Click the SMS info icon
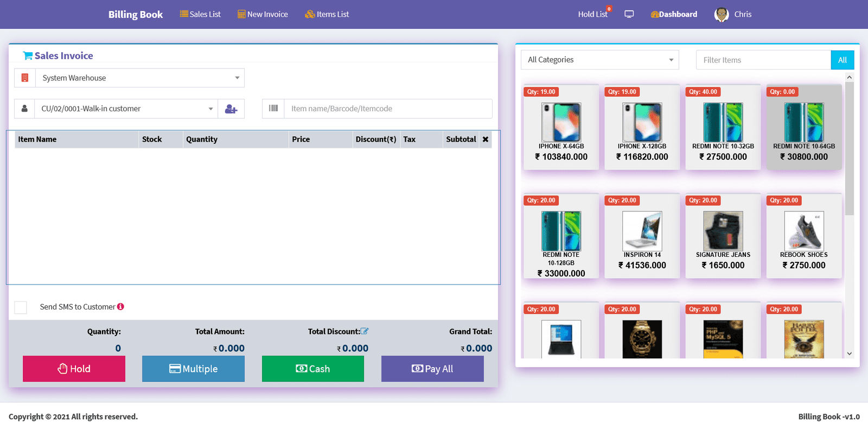 (x=120, y=307)
